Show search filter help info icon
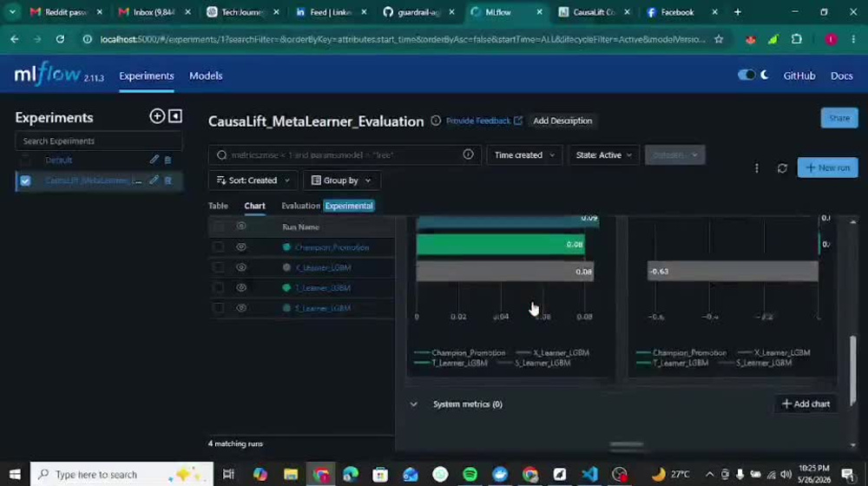868x486 pixels. (x=469, y=155)
